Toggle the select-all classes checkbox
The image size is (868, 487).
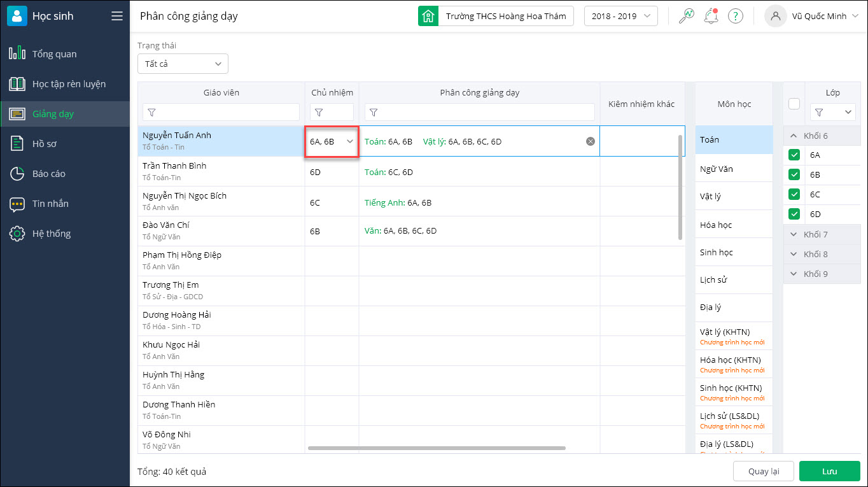794,104
